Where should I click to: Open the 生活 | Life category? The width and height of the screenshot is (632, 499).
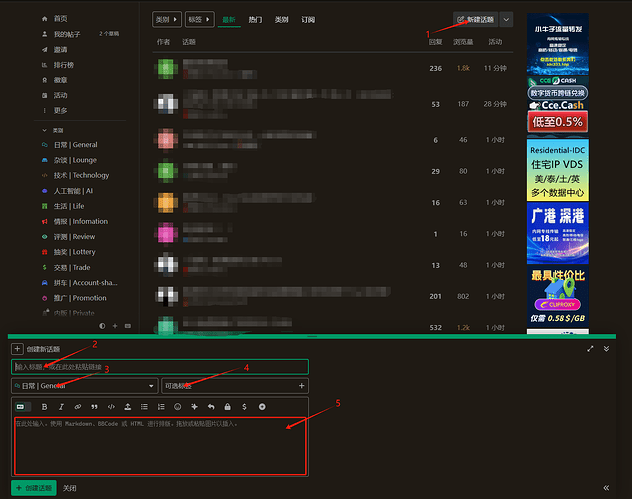click(69, 206)
